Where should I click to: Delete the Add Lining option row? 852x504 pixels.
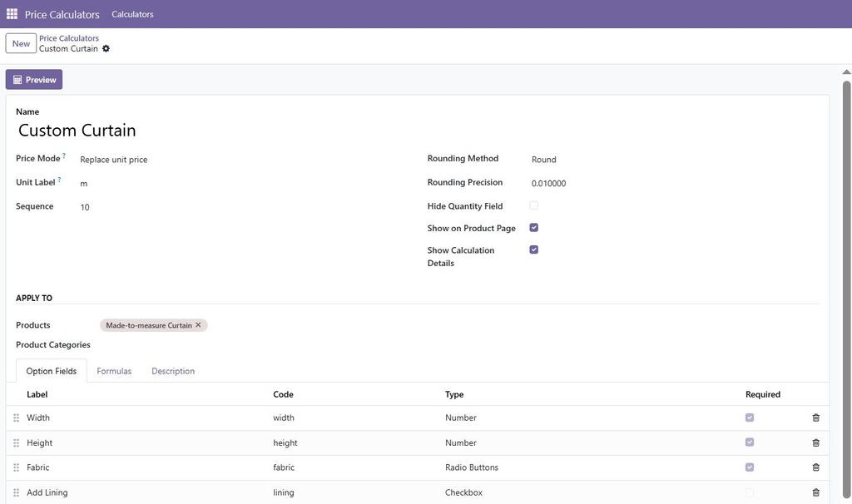815,492
